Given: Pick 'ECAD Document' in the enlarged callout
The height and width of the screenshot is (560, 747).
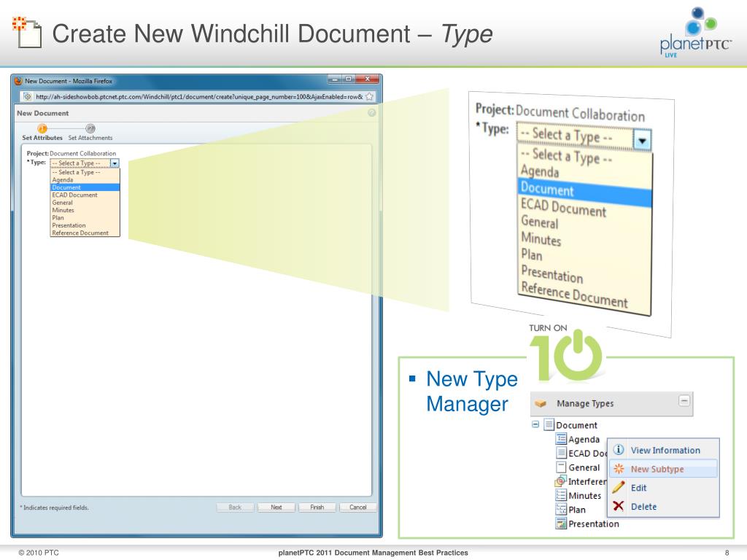Looking at the screenshot, I should [x=584, y=209].
